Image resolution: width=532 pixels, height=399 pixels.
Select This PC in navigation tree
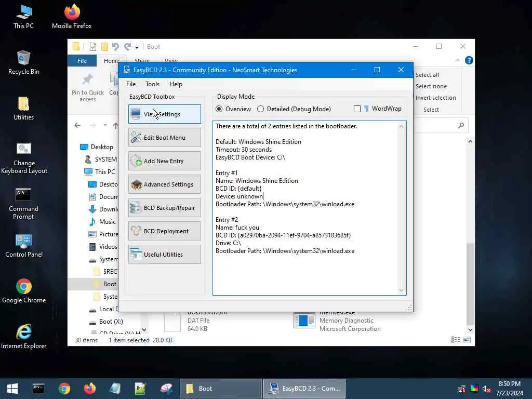100,171
